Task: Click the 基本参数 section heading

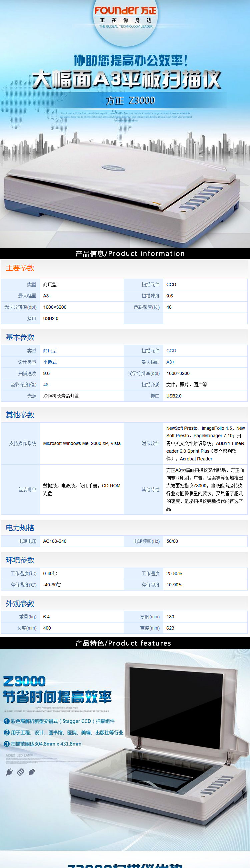Action: click(x=20, y=337)
